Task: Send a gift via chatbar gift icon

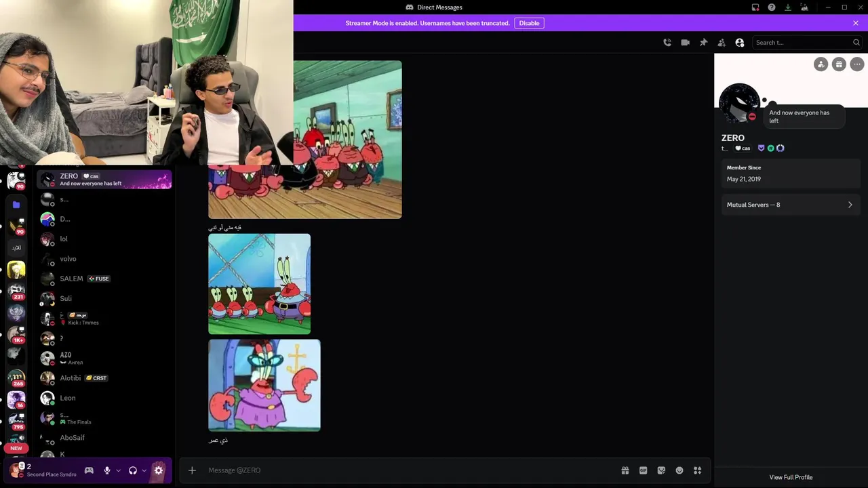Action: pyautogui.click(x=625, y=470)
